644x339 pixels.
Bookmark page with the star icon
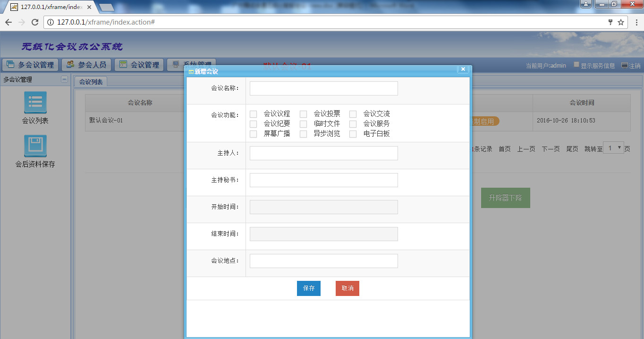click(621, 22)
